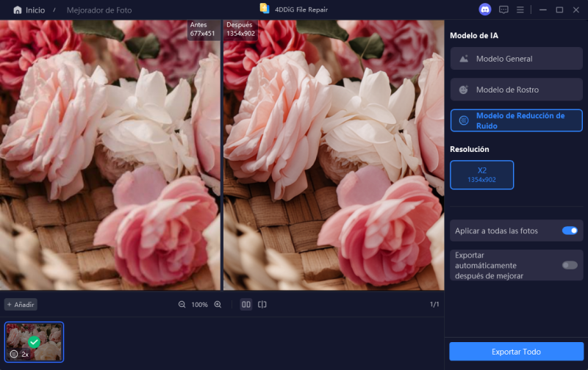This screenshot has width=588, height=370.
Task: Click the green checkmark on thumbnail
Action: tap(34, 342)
